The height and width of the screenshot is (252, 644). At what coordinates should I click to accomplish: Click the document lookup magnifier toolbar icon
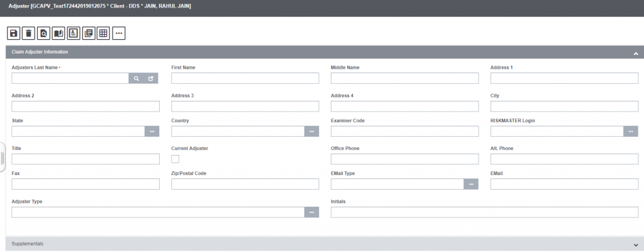[43, 33]
